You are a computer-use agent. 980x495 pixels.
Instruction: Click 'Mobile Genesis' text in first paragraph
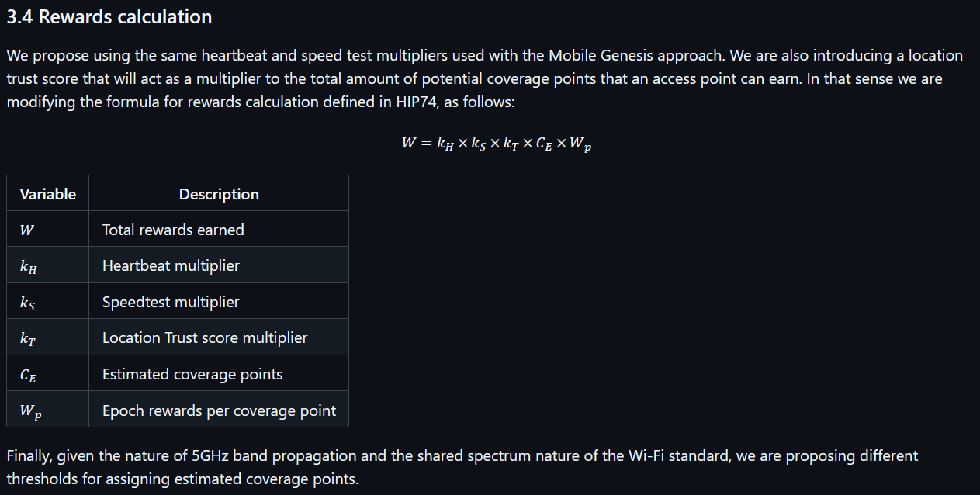[601, 56]
